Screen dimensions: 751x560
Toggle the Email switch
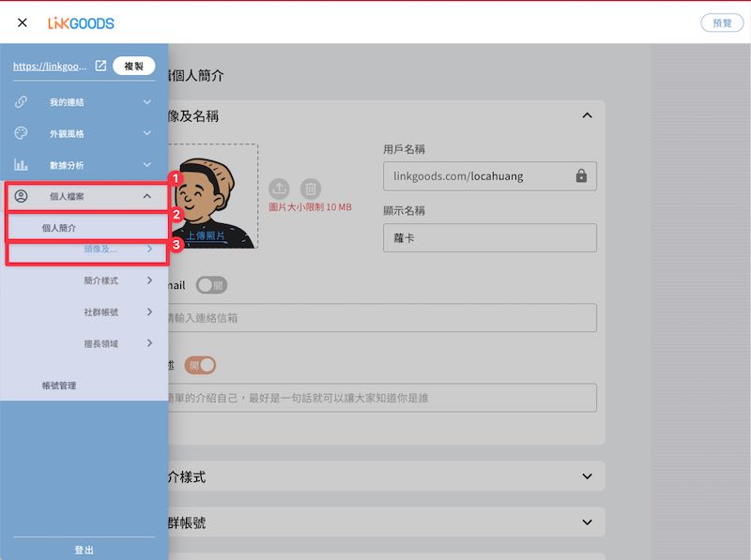coord(211,285)
